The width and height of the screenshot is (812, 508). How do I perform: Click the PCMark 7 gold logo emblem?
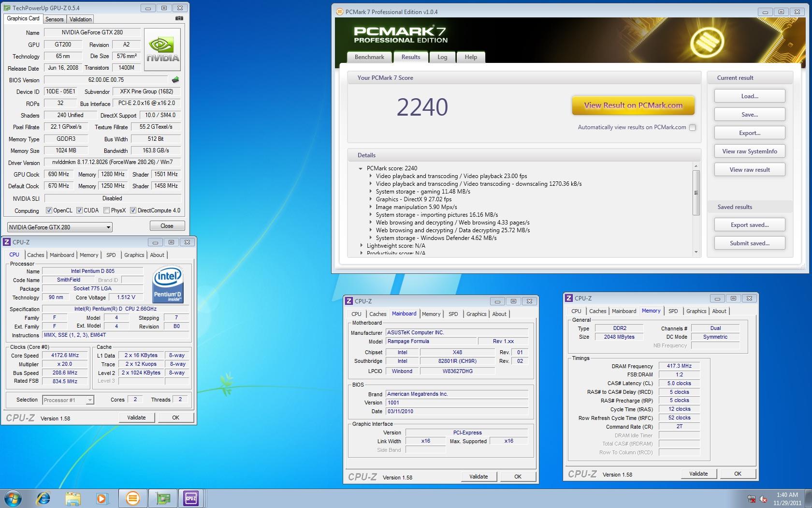pyautogui.click(x=707, y=42)
